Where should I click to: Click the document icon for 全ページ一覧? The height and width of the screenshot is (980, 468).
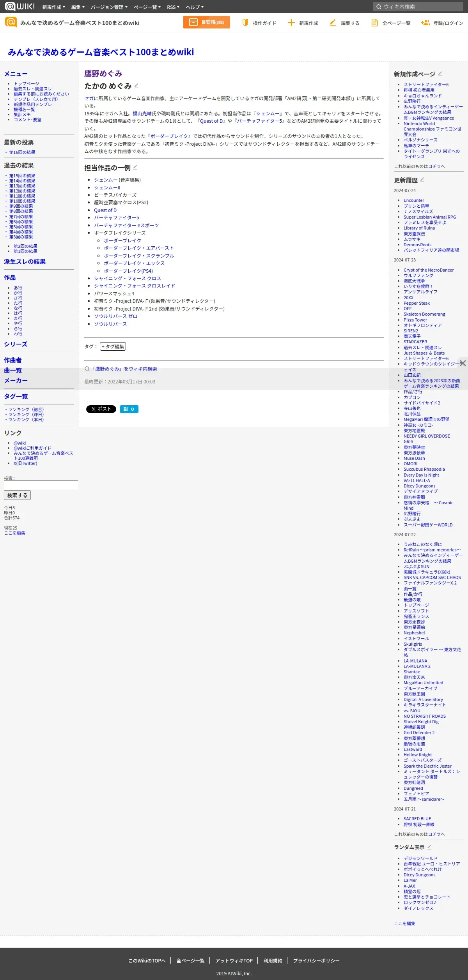pyautogui.click(x=374, y=23)
